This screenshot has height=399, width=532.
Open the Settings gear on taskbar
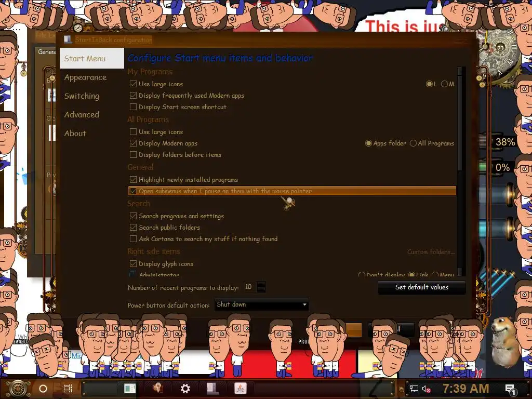click(185, 389)
